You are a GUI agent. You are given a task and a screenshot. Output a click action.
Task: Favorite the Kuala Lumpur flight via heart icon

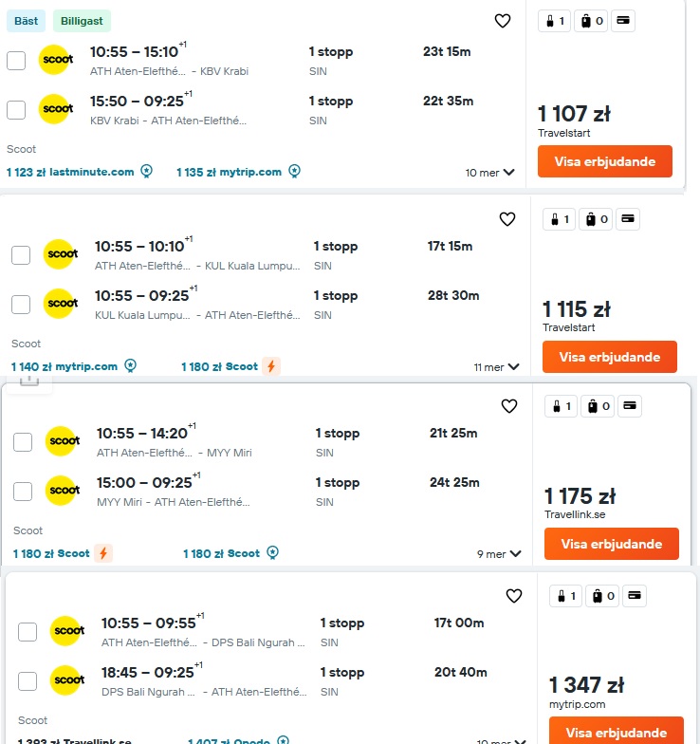coord(507,218)
